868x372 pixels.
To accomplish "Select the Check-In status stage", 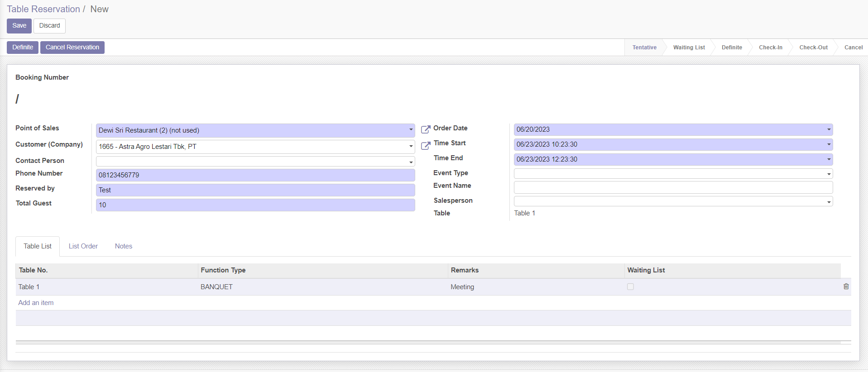I will coord(770,48).
